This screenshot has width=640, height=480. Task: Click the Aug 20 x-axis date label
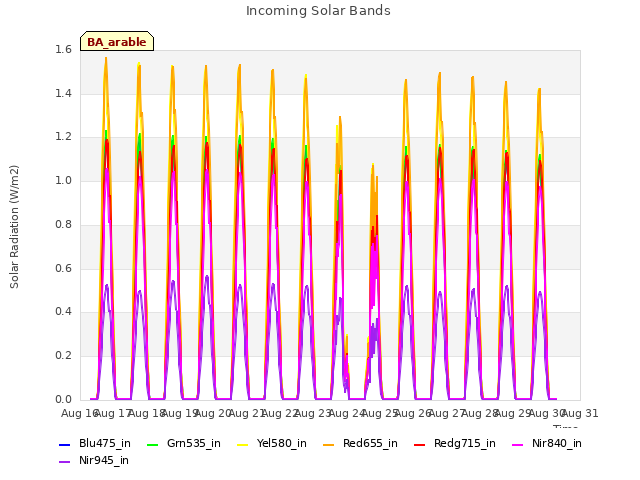213,413
